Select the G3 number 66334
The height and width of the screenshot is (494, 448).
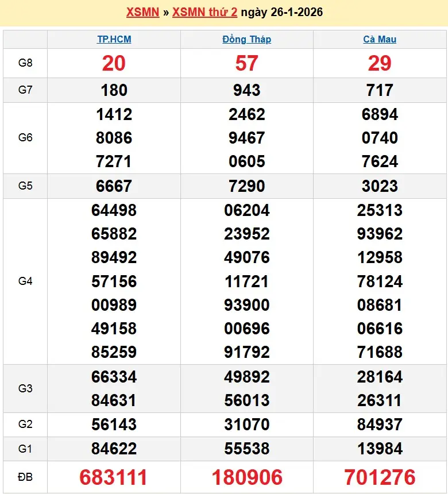[x=114, y=377]
